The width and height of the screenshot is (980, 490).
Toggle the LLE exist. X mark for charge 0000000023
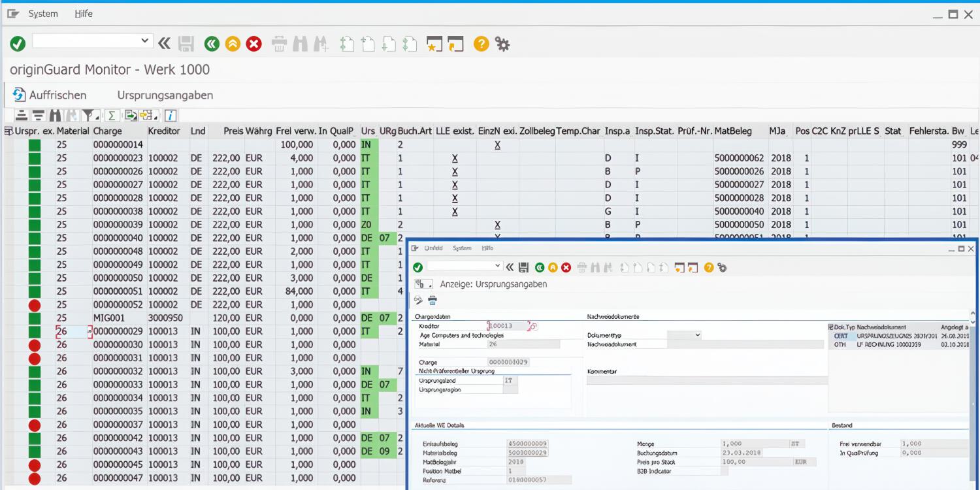point(455,158)
